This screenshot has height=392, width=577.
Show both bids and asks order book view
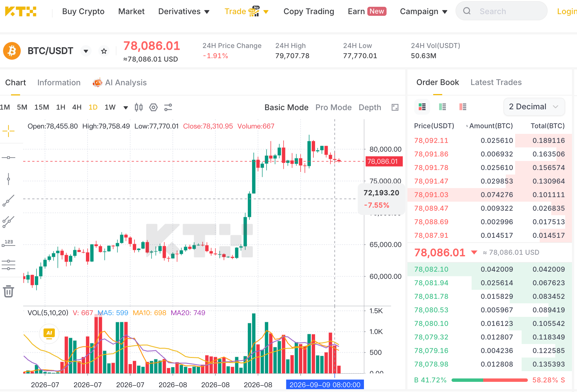click(x=422, y=107)
